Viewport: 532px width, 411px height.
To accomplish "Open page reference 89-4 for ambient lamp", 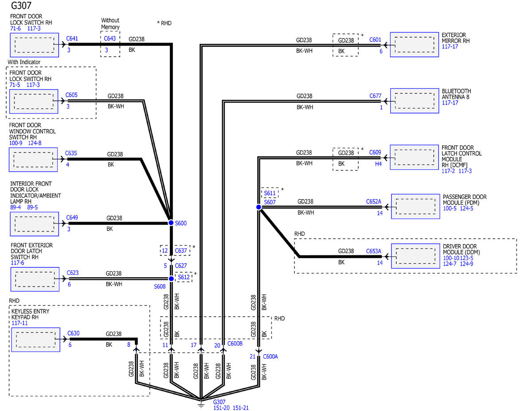I will point(16,207).
